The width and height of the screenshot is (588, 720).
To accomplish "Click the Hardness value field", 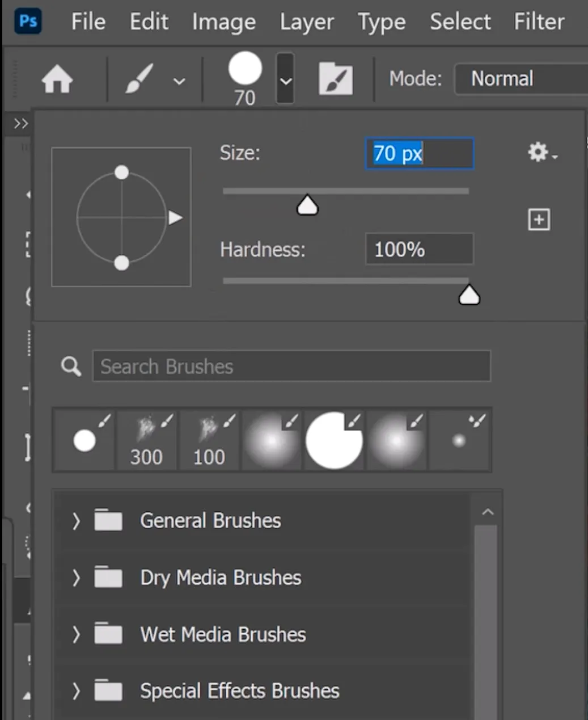I will click(x=419, y=250).
